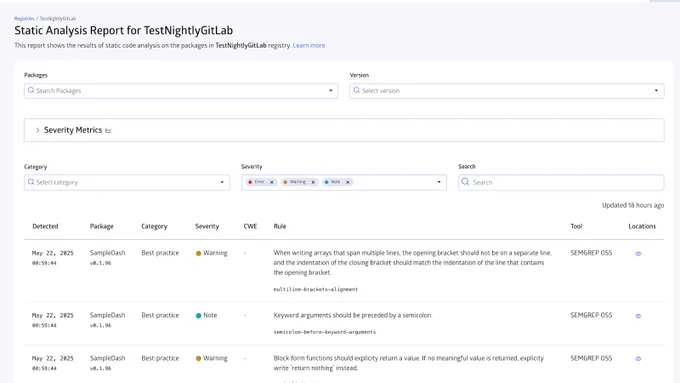Open the Version dropdown arrow

tap(656, 91)
